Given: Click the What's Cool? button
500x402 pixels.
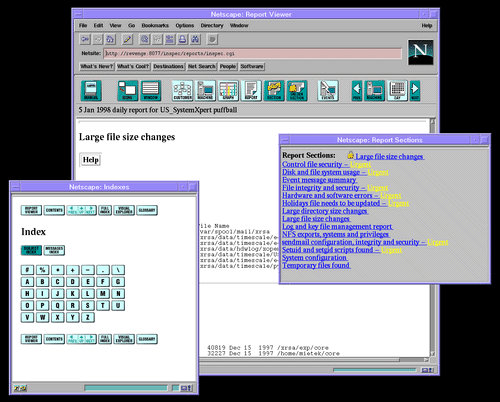Looking at the screenshot, I should (x=133, y=66).
